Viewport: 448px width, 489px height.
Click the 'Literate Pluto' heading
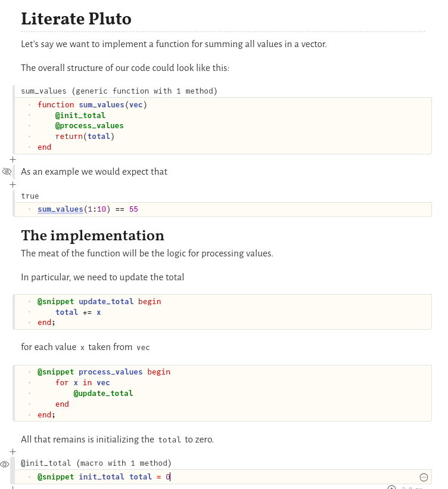pyautogui.click(x=76, y=19)
